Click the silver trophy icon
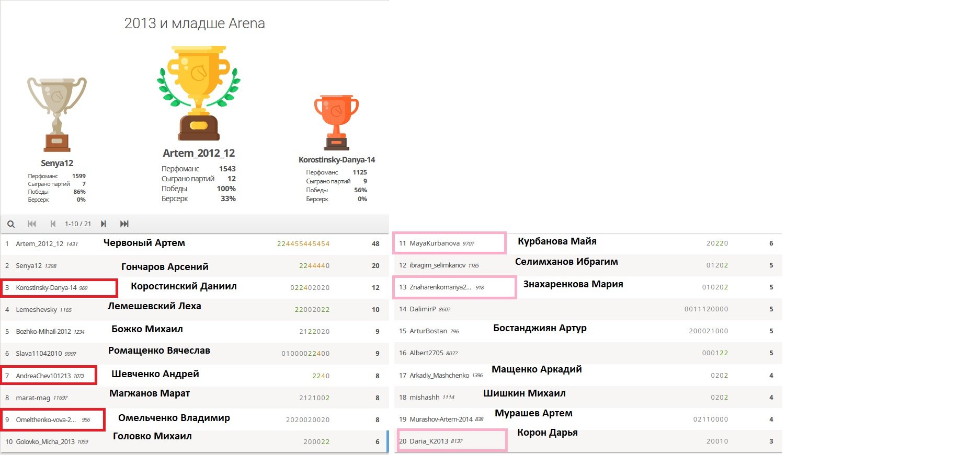This screenshot has height=455, width=980. 57,114
